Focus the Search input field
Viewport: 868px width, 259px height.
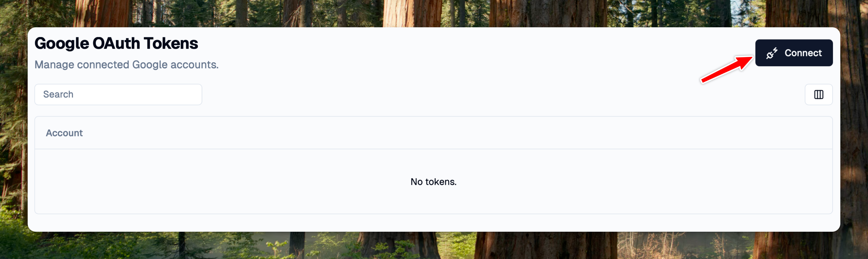coord(118,94)
